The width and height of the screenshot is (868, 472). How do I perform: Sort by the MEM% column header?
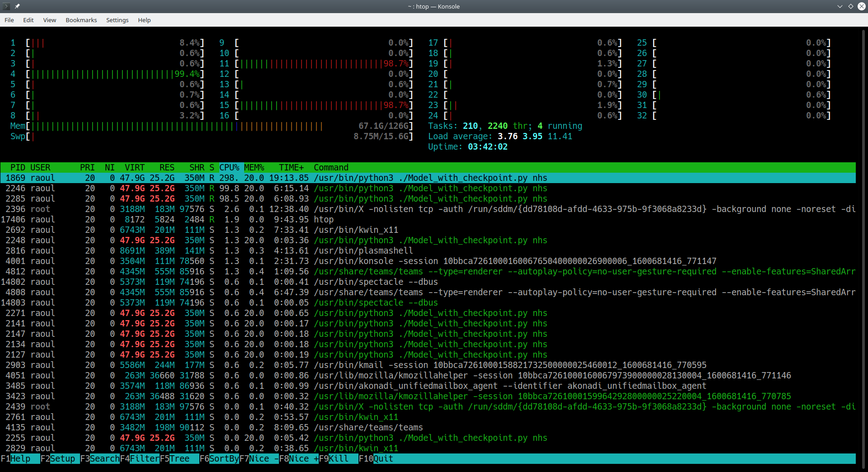coord(254,167)
